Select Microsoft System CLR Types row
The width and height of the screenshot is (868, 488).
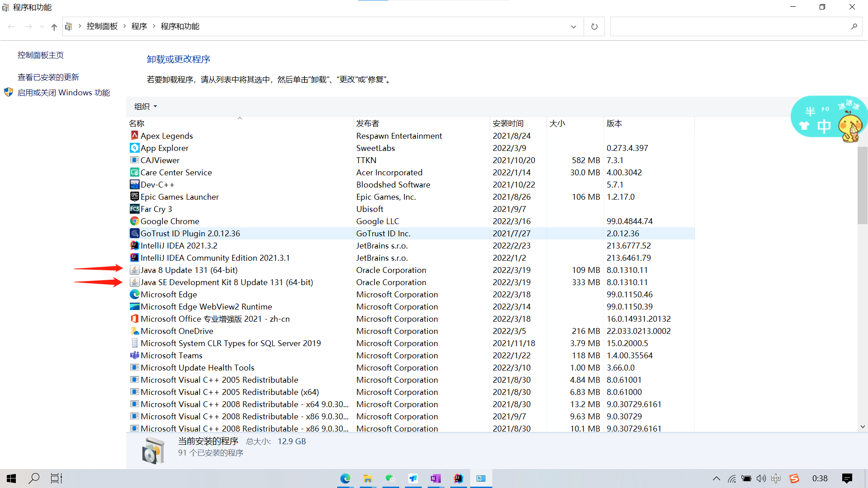click(410, 343)
